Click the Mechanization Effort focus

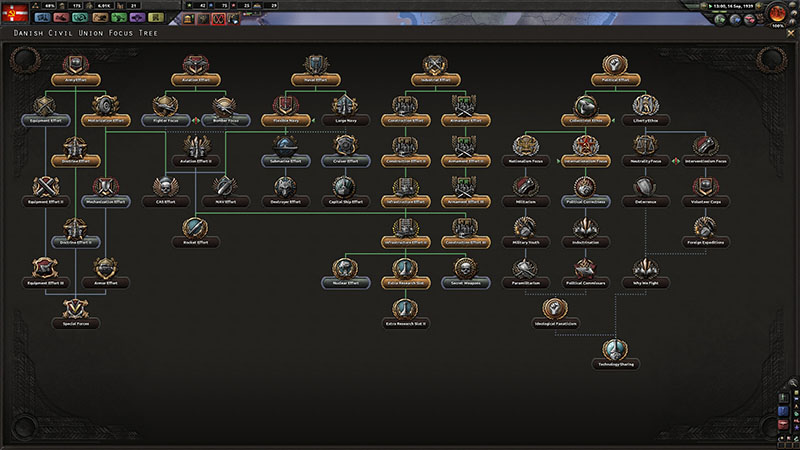click(106, 193)
